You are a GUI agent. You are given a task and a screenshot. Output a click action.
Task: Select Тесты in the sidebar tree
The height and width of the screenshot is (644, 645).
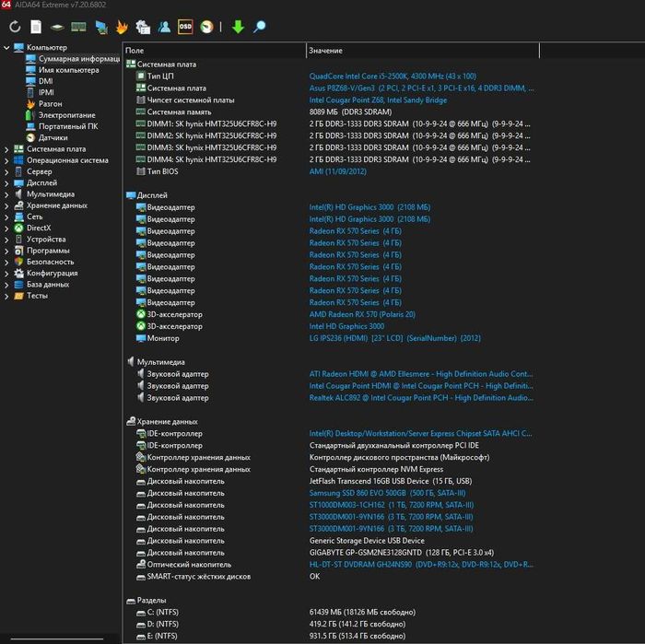[x=37, y=296]
